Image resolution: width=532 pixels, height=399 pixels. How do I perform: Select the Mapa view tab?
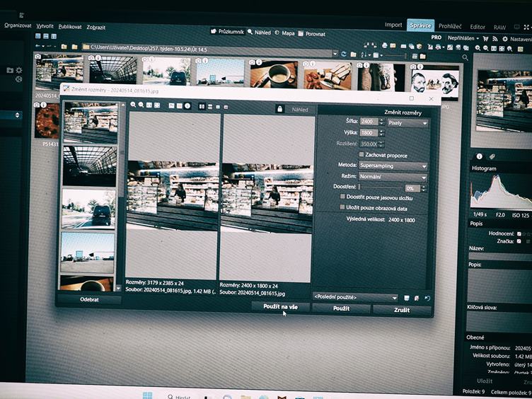coord(284,33)
